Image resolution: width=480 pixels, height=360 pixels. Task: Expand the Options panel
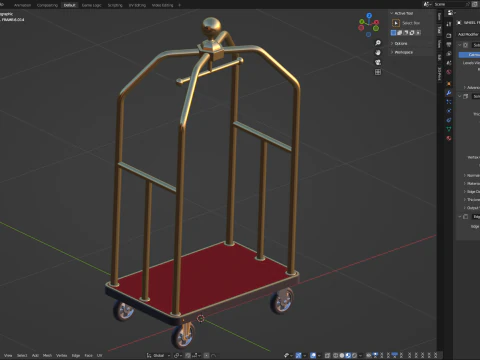(x=392, y=44)
